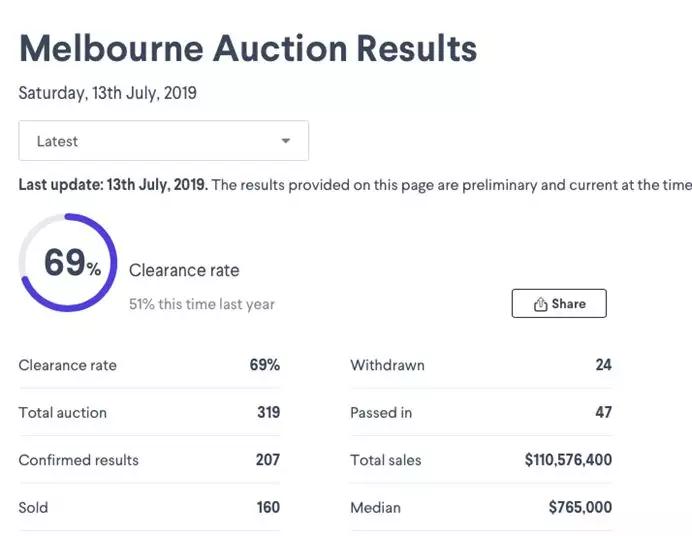
Task: Click the share upload icon
Action: coord(540,304)
